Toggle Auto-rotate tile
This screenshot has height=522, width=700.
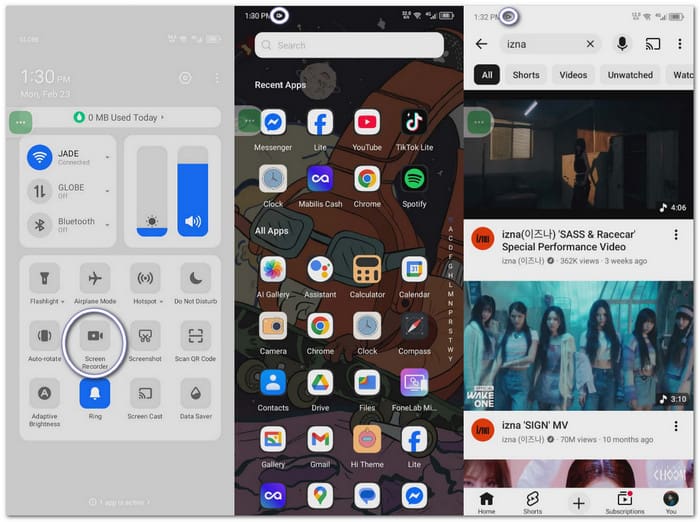(44, 335)
